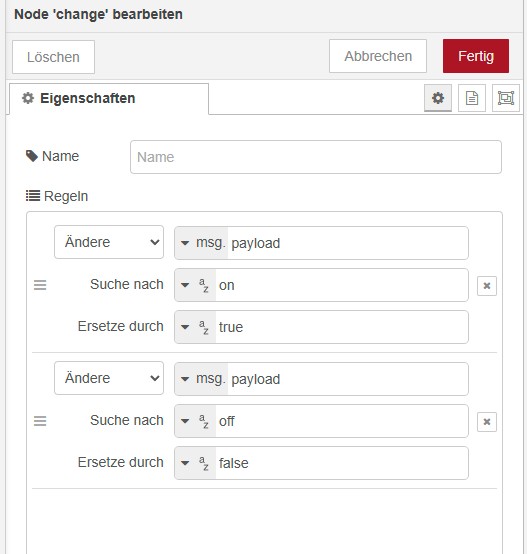Click the Fertig button
This screenshot has width=527, height=554.
476,56
